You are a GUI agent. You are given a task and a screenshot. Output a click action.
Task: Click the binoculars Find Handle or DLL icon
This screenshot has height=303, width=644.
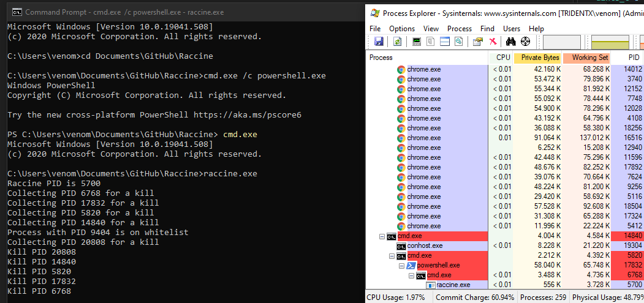coord(510,42)
